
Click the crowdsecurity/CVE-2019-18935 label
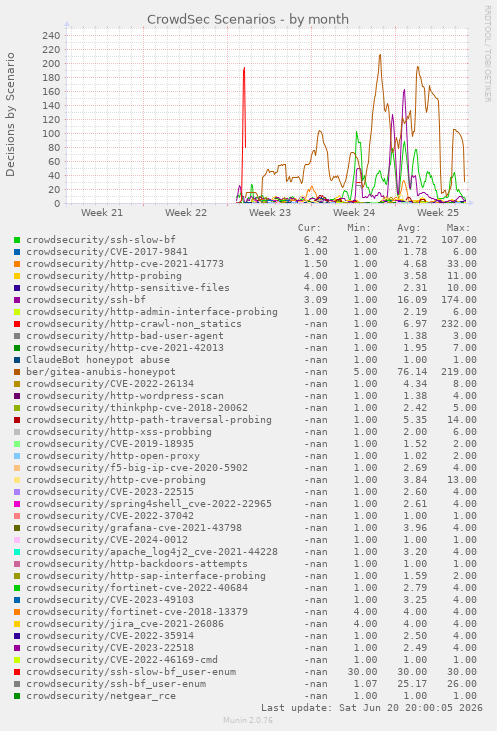click(110, 444)
